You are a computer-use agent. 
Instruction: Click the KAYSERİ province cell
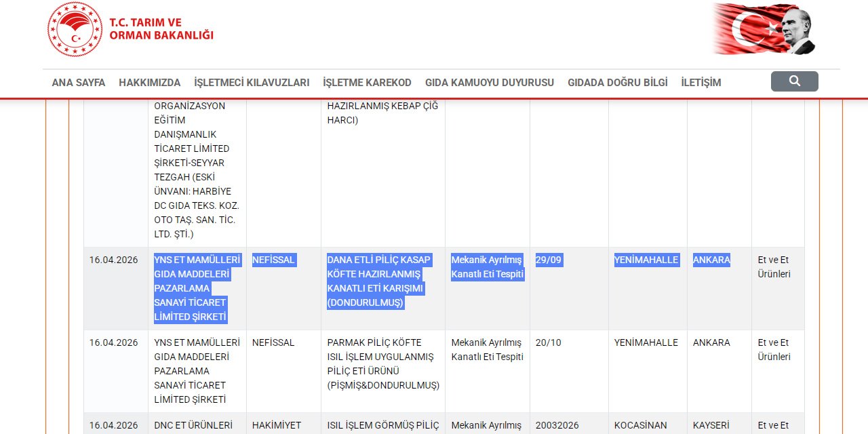click(x=711, y=425)
